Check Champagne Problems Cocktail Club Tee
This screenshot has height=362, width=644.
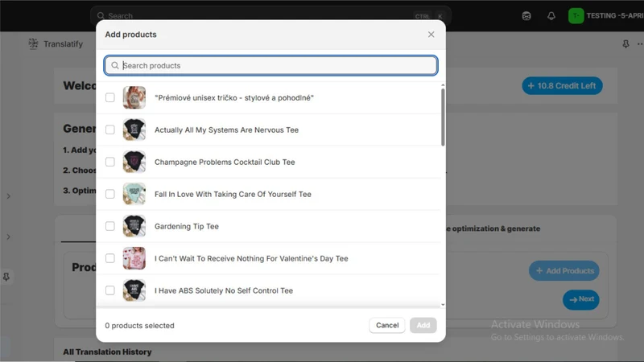(x=110, y=162)
